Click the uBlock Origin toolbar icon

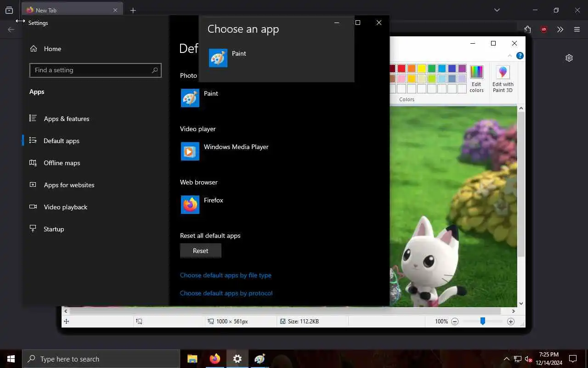pyautogui.click(x=544, y=29)
